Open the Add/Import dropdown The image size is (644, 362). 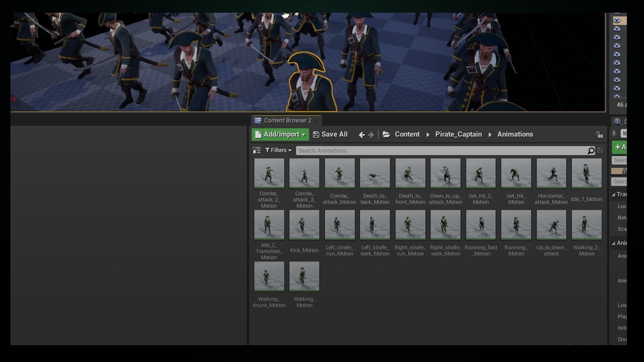(x=280, y=134)
